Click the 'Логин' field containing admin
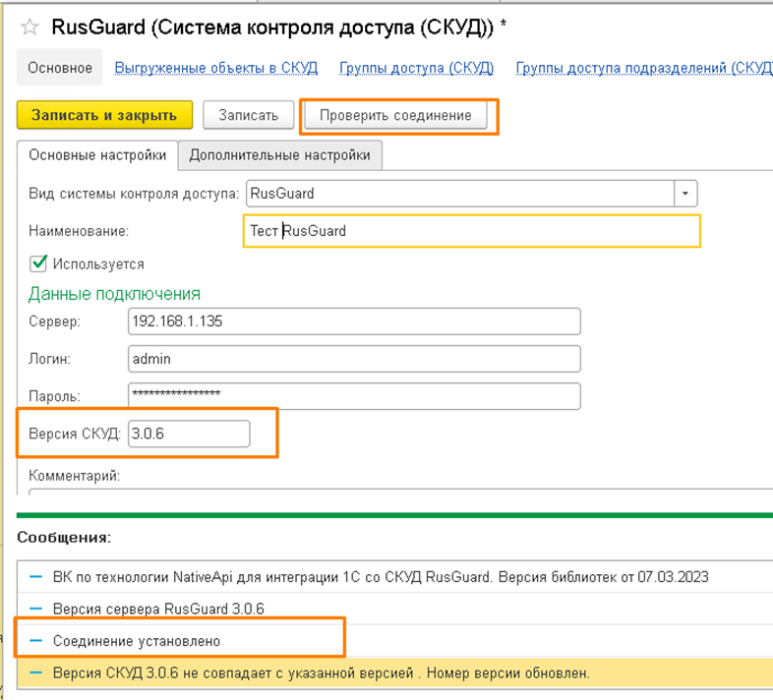The image size is (773, 700). coord(354,359)
